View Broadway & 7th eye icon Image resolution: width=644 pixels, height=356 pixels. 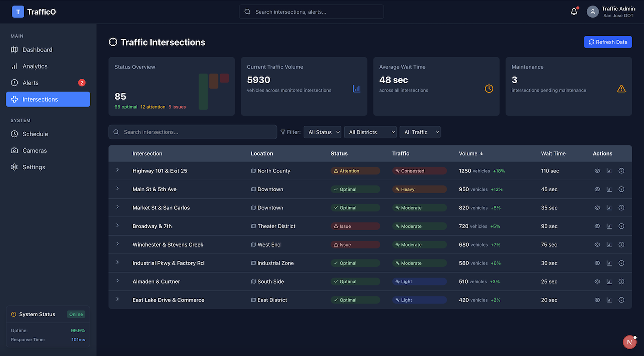click(597, 226)
